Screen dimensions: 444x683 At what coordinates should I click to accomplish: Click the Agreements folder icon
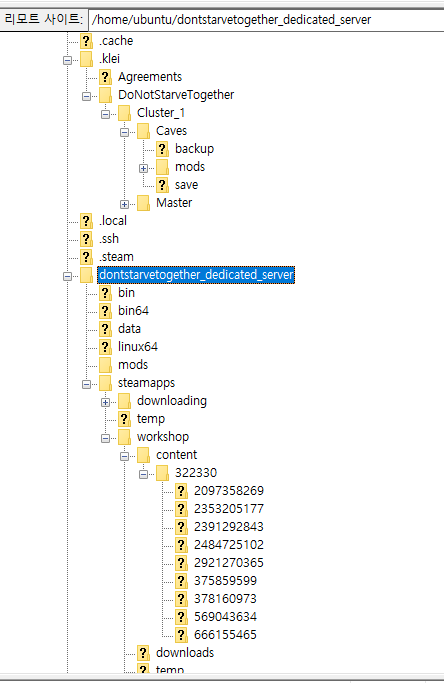click(x=105, y=77)
